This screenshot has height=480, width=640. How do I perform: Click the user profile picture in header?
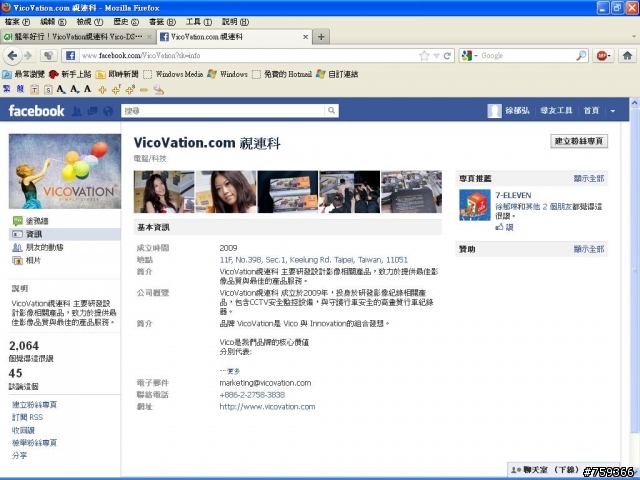pos(494,111)
